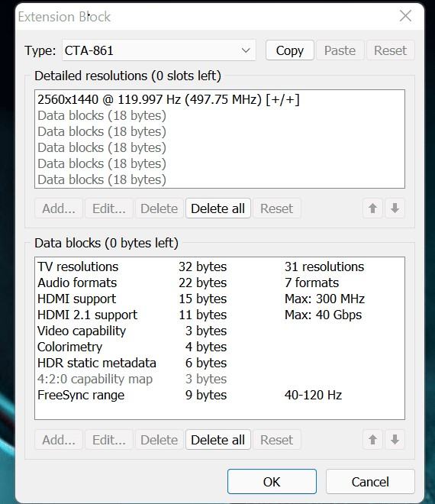Open the Type CTA-861 dropdown
This screenshot has height=504, width=435.
(x=159, y=50)
